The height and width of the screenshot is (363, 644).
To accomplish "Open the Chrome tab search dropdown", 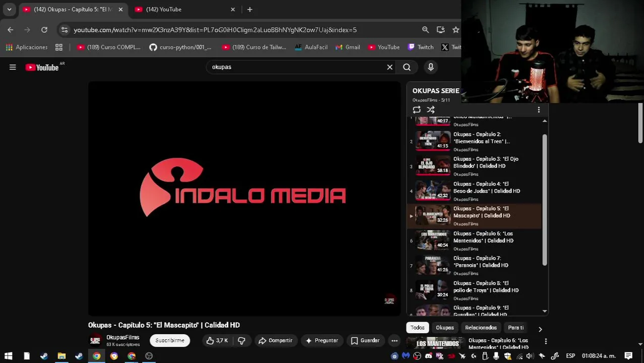I will click(9, 10).
